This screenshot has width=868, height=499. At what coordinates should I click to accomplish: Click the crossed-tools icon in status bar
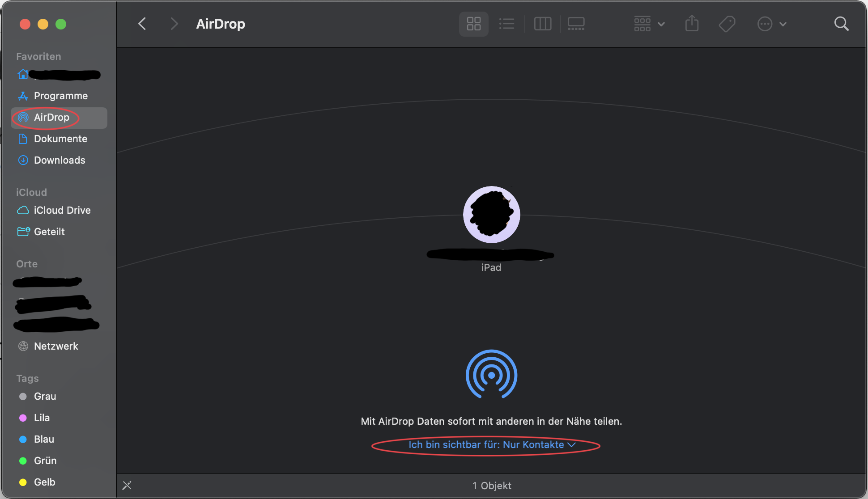(x=127, y=485)
